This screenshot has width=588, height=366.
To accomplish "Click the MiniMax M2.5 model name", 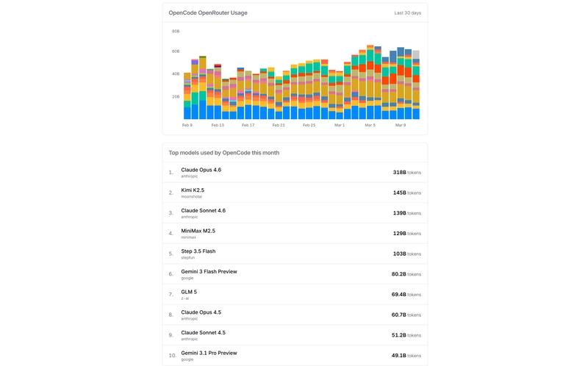I will (198, 231).
